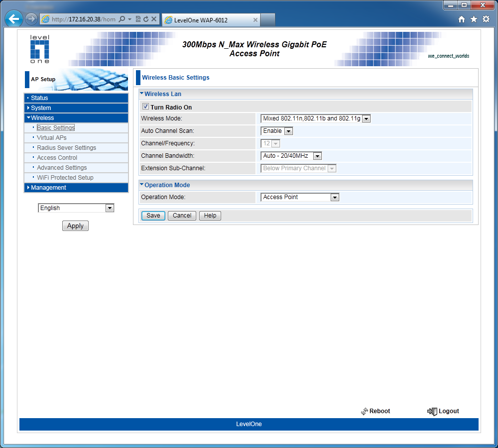Click the LevelOne logo
The height and width of the screenshot is (448, 498).
click(40, 49)
